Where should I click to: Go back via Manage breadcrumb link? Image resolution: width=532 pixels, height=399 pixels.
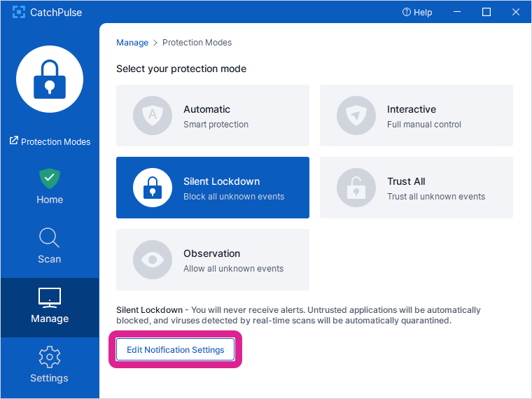coord(132,43)
